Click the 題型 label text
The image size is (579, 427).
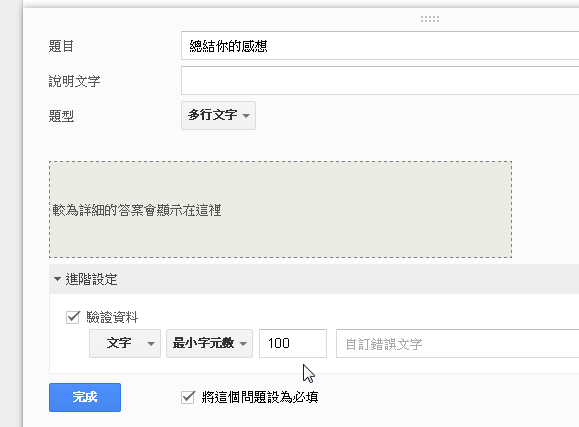pyautogui.click(x=61, y=116)
